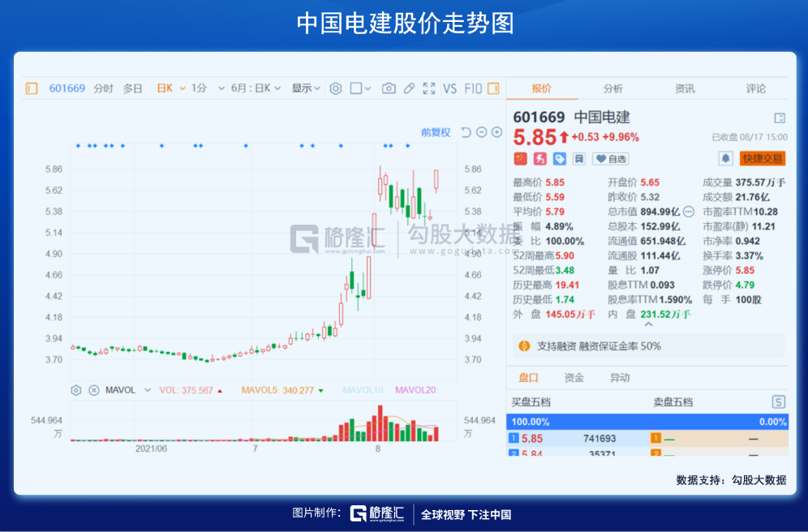Click the blue price tag icon
Viewport: 808px width, 532px height.
click(x=560, y=159)
